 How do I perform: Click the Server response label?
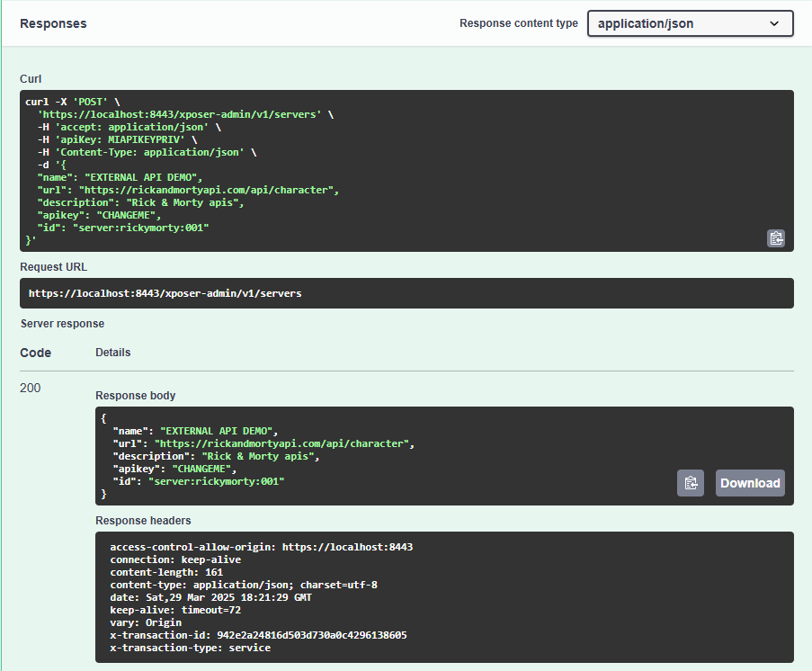click(x=62, y=323)
